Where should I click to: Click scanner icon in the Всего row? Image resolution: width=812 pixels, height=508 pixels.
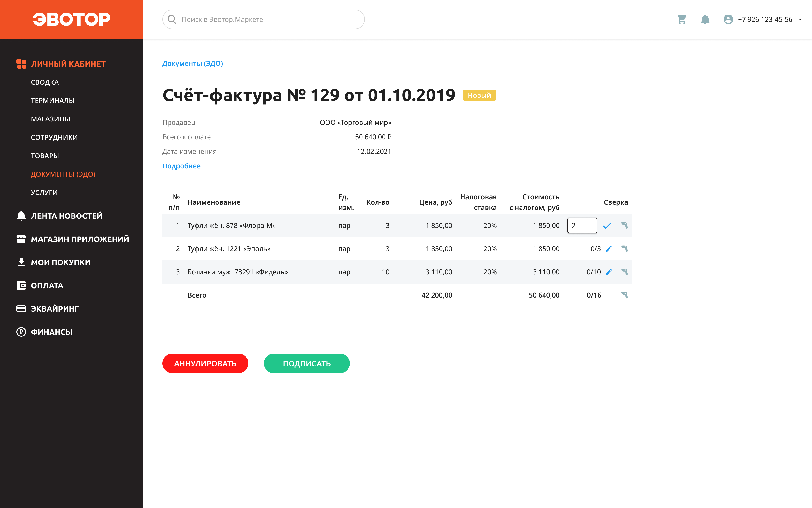click(x=624, y=295)
